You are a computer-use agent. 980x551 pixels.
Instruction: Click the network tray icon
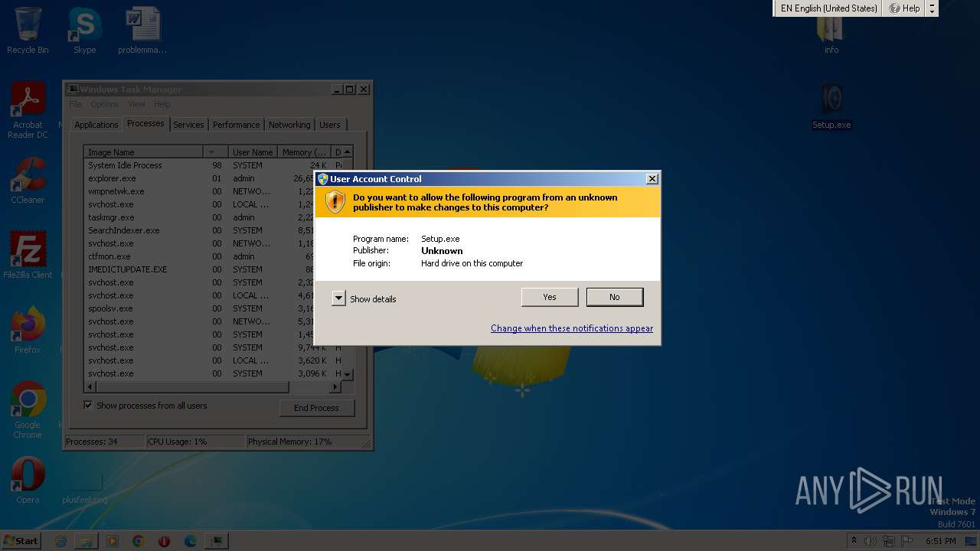pos(889,541)
